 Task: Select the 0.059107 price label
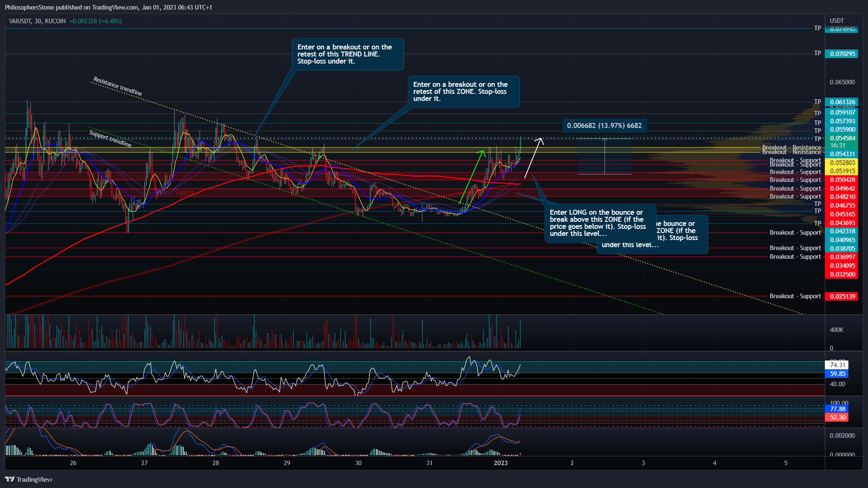841,112
